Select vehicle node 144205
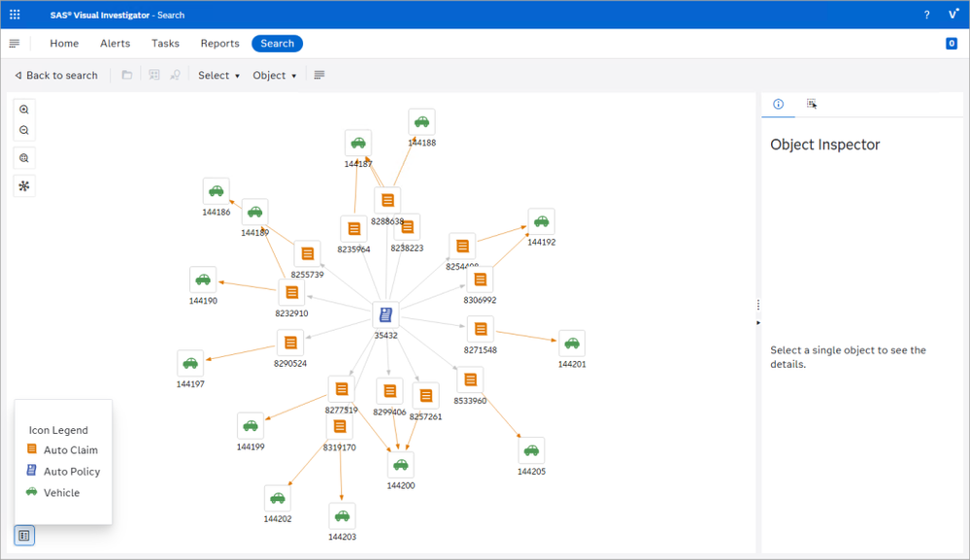The height and width of the screenshot is (560, 970). coord(531,450)
